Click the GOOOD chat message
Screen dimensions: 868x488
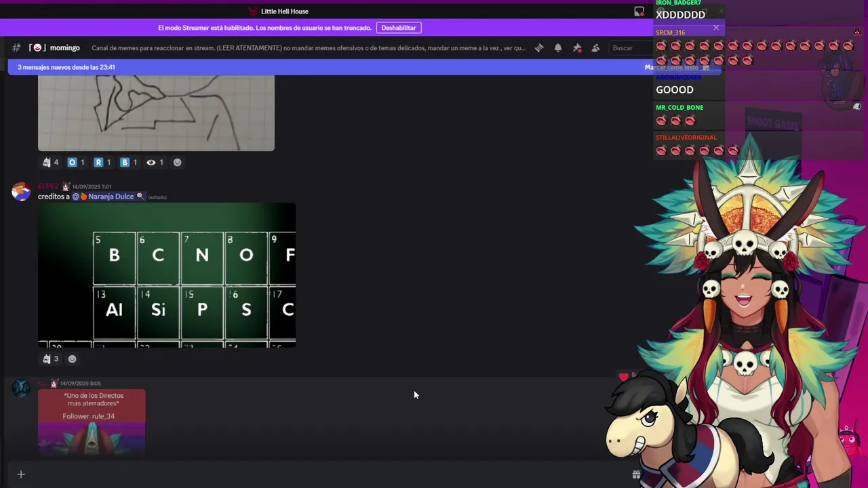coord(675,89)
